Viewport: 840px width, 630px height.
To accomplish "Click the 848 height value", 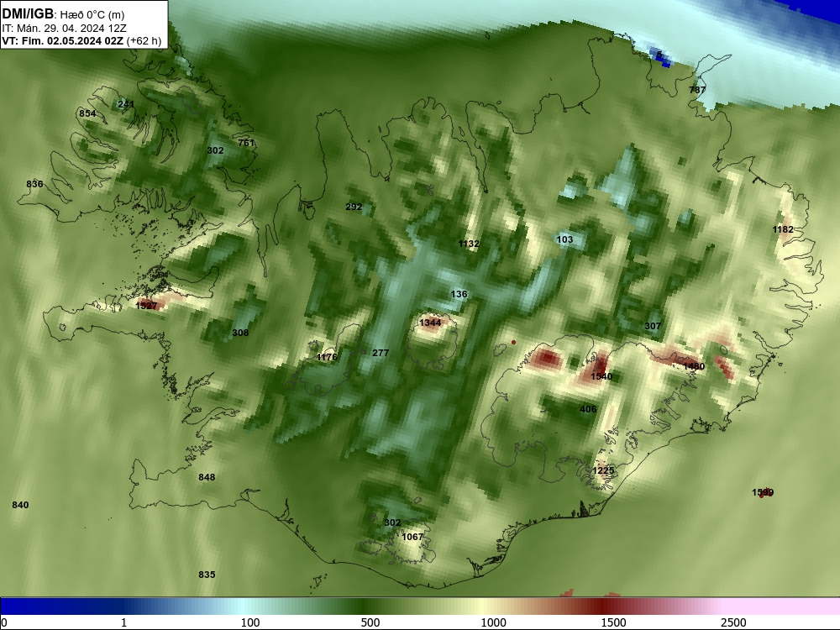I will click(x=207, y=477).
